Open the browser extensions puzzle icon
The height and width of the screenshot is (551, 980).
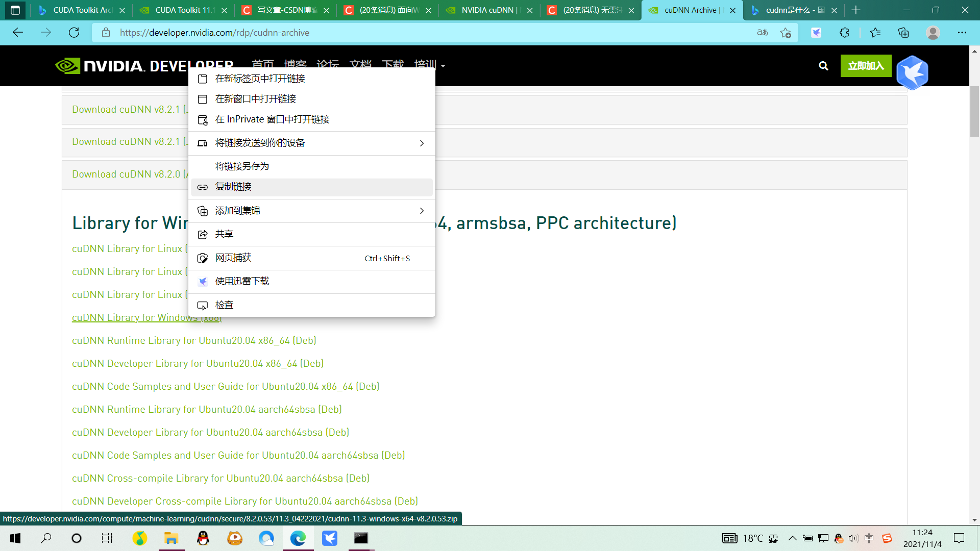pyautogui.click(x=844, y=33)
